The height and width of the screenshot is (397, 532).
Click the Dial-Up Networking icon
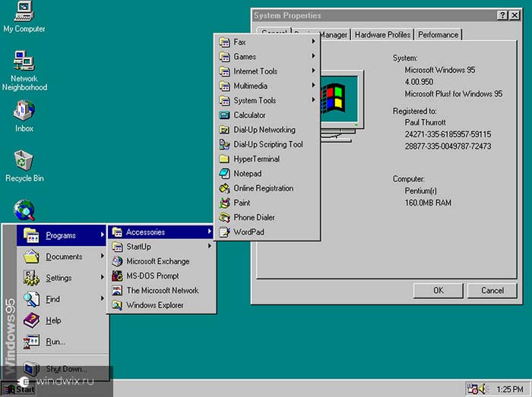[x=224, y=130]
